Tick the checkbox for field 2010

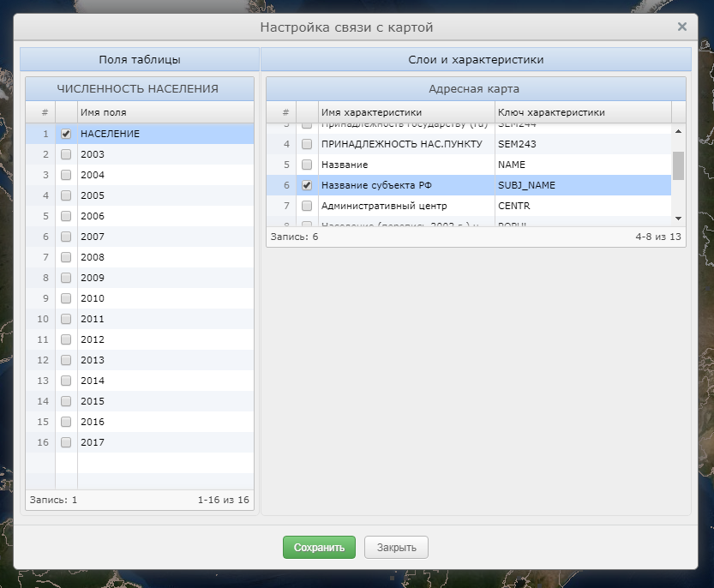(x=66, y=298)
